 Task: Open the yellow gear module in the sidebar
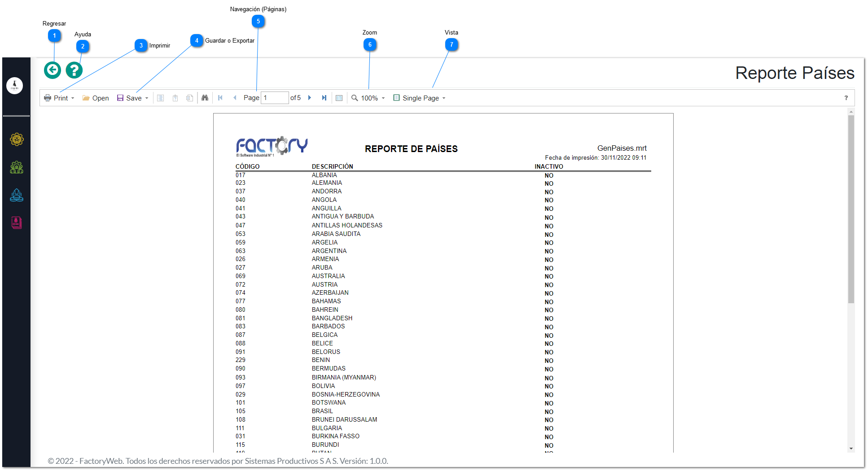coord(17,140)
